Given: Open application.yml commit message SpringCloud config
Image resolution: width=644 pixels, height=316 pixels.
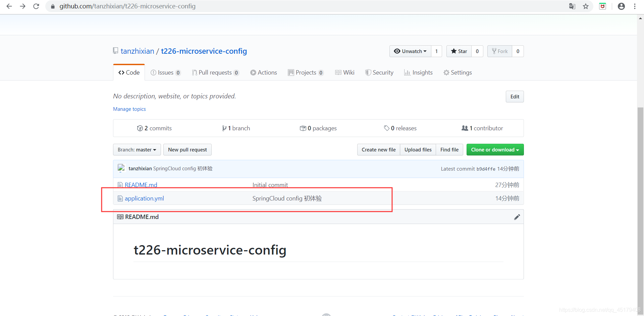Looking at the screenshot, I should click(287, 198).
